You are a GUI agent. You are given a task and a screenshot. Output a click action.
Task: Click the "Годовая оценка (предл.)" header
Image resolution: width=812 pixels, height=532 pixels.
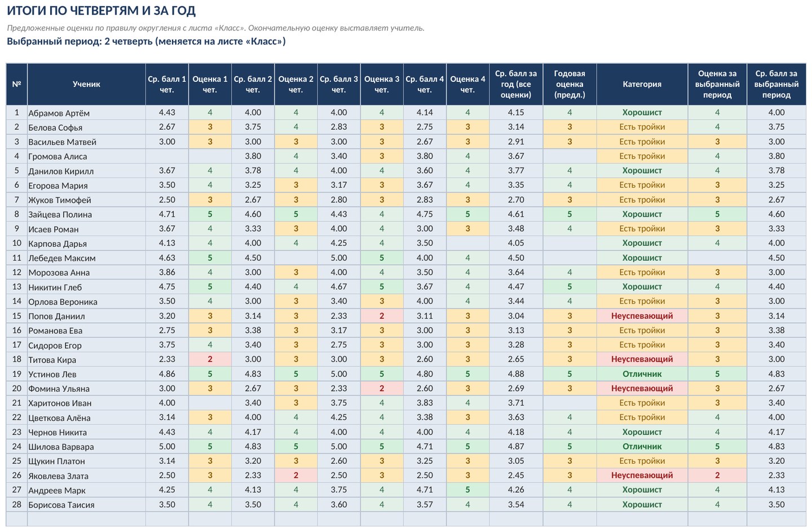570,84
